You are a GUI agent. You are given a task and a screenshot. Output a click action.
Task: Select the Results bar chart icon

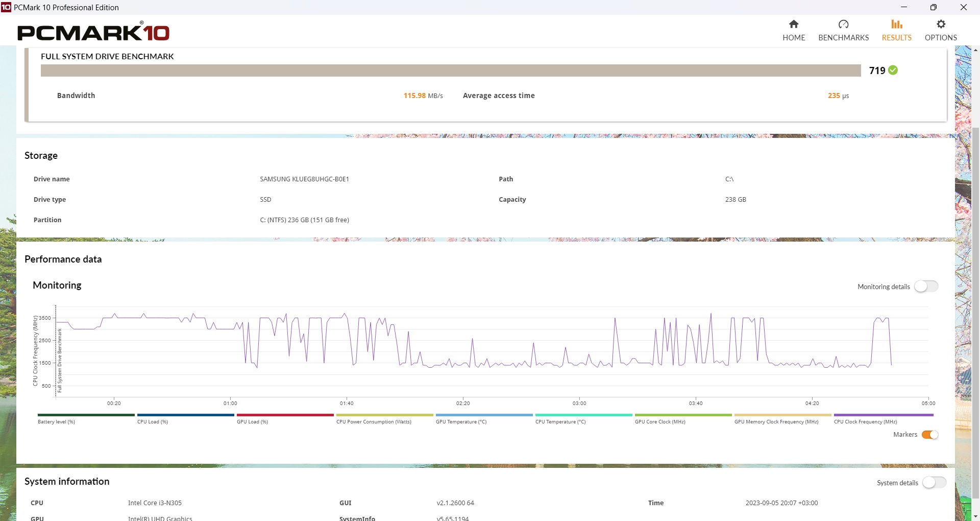pyautogui.click(x=896, y=25)
